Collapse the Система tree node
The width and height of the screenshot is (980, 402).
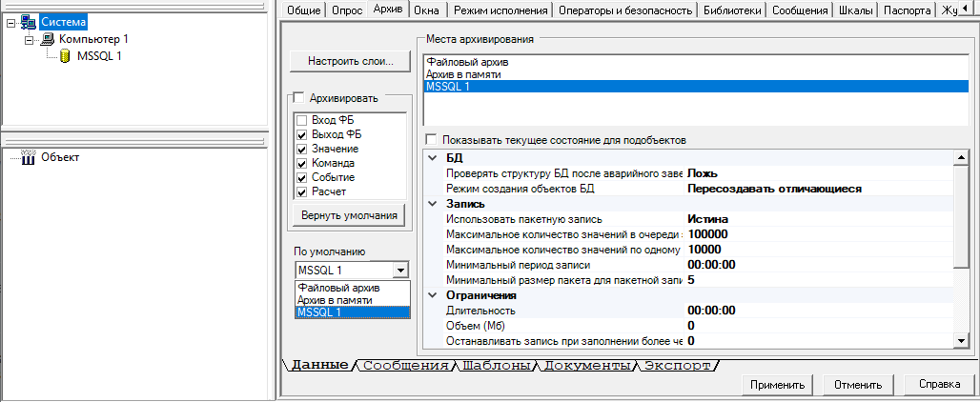coord(11,23)
